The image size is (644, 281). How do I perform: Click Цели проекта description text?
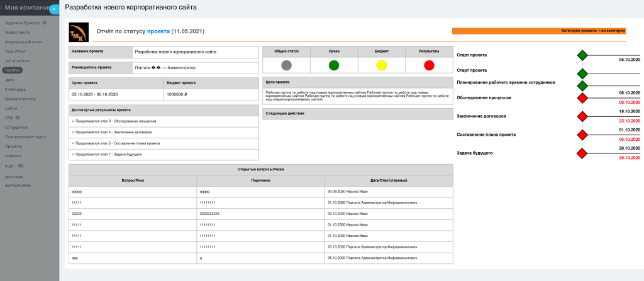357,96
